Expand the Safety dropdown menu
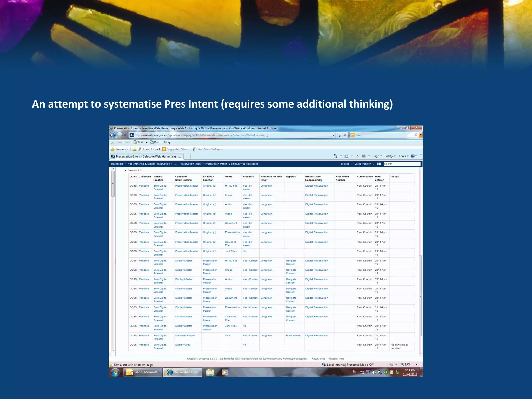Image resolution: width=532 pixels, height=399 pixels. tap(390, 156)
